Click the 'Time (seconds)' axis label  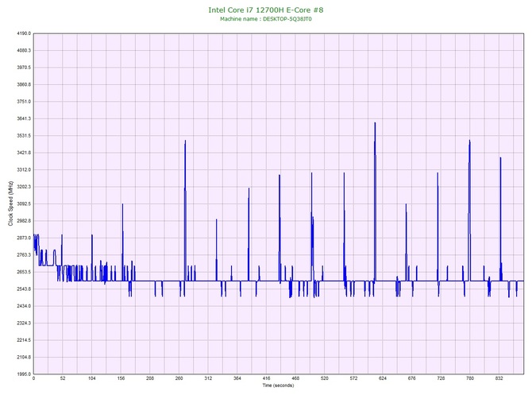(278, 385)
